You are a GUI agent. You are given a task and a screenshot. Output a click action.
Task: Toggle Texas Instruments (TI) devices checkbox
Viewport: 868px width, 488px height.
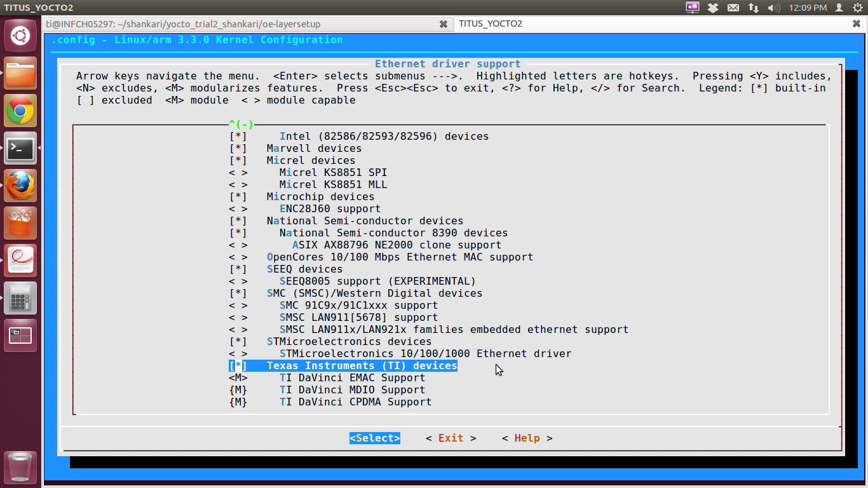238,365
